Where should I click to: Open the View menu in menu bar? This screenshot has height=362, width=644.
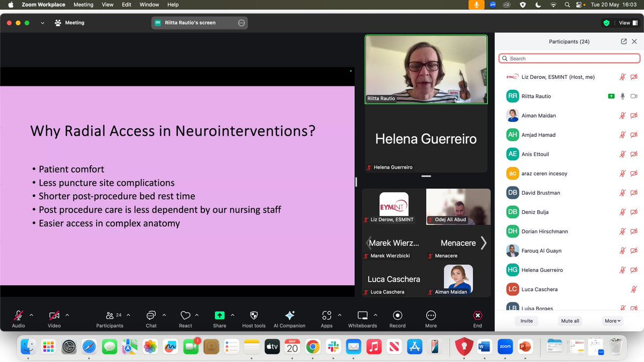(x=107, y=4)
